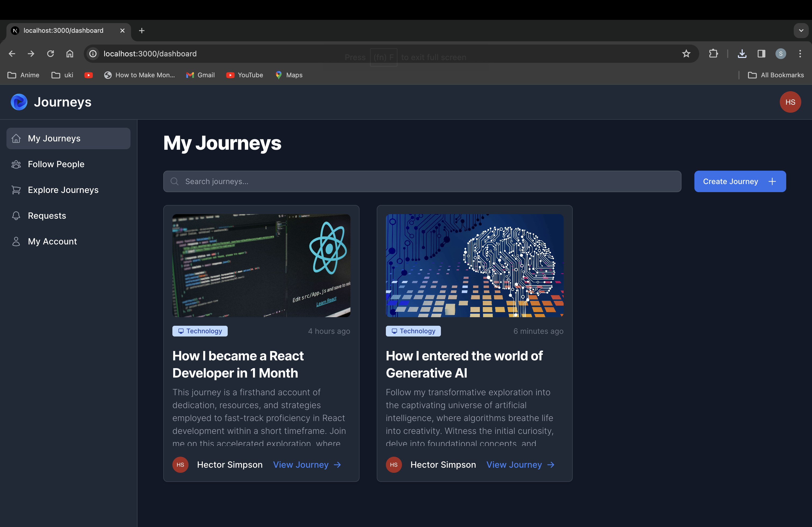Go to Follow People in sidebar
This screenshot has width=812, height=527.
click(56, 164)
